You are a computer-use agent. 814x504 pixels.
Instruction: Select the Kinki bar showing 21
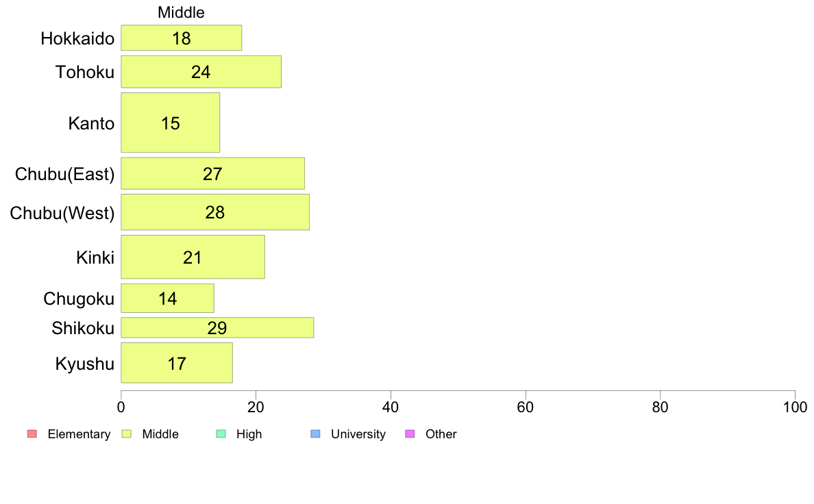click(193, 257)
